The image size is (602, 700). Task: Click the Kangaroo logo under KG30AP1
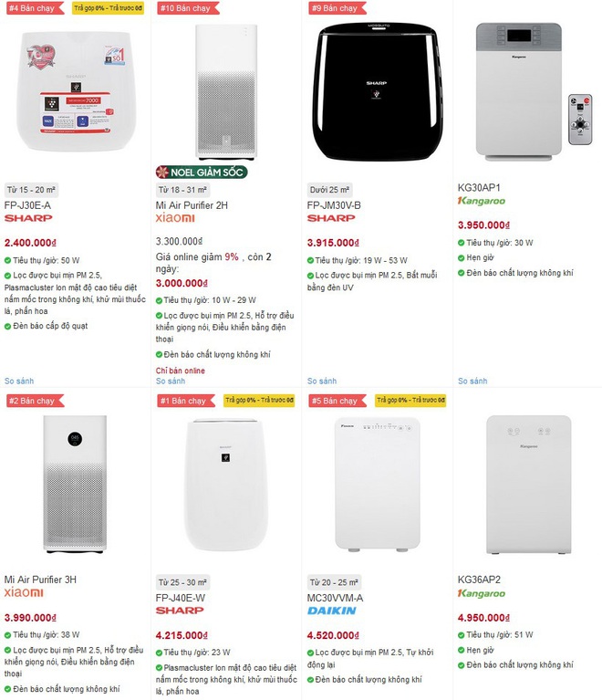[x=481, y=201]
